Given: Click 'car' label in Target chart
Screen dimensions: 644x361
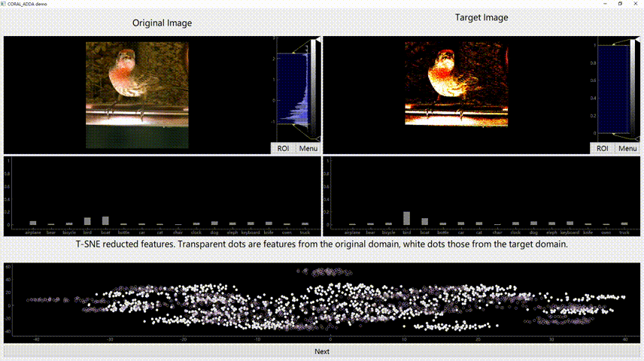Looking at the screenshot, I should click(x=461, y=232).
